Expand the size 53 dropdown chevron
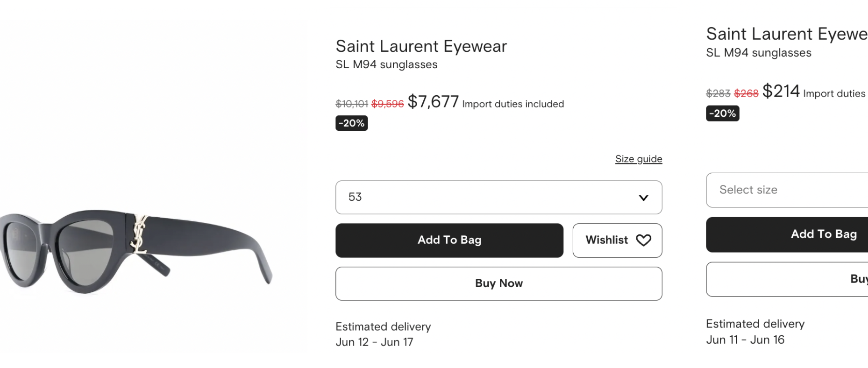Viewport: 868px width, 368px height. pos(643,198)
